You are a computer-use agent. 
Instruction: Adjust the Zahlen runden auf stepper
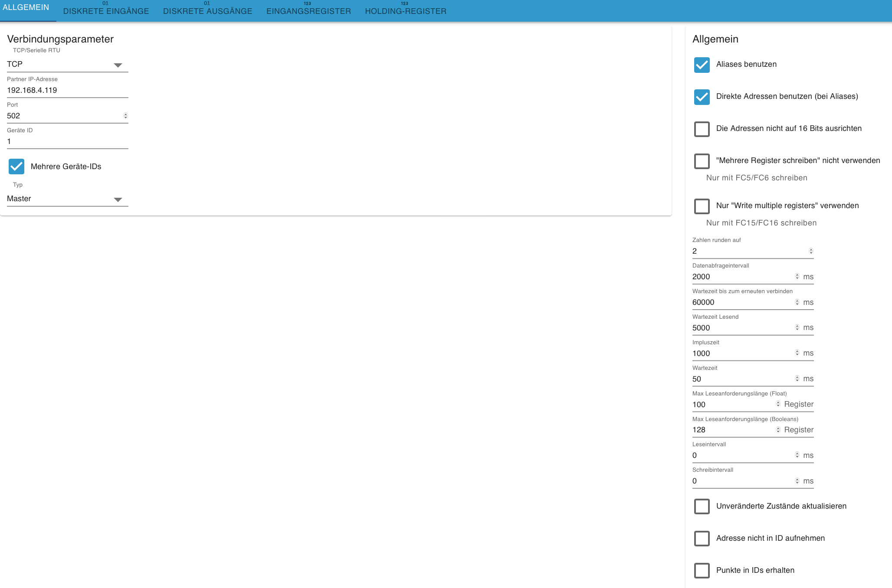click(811, 251)
